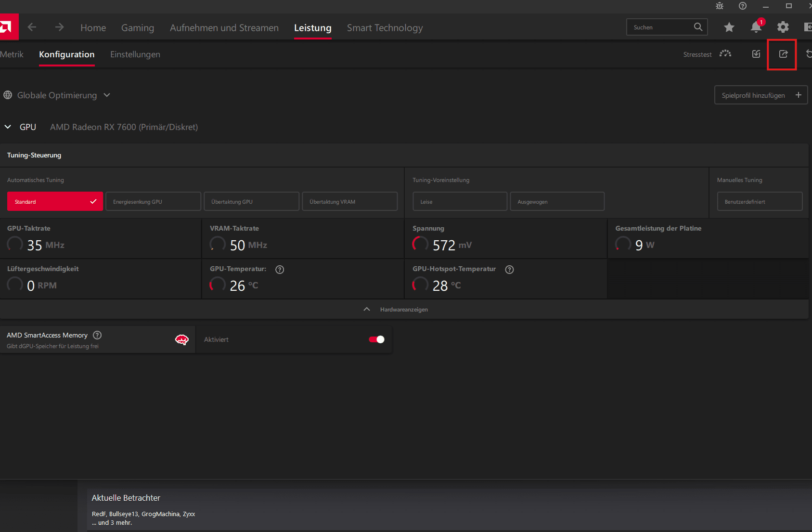Click Gesamtleistung der Platine 9 W value
This screenshot has height=532, width=812.
tap(645, 245)
